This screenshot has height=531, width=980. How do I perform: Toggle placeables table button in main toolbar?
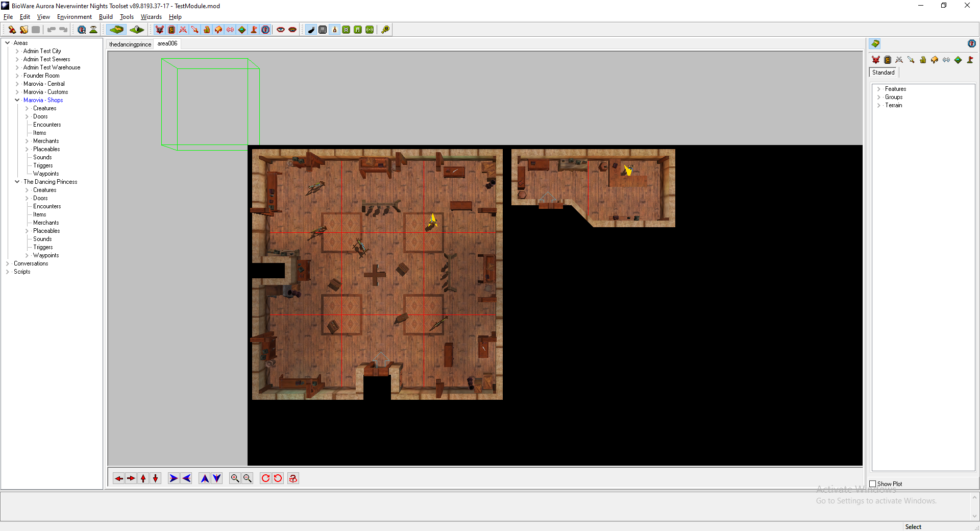218,30
